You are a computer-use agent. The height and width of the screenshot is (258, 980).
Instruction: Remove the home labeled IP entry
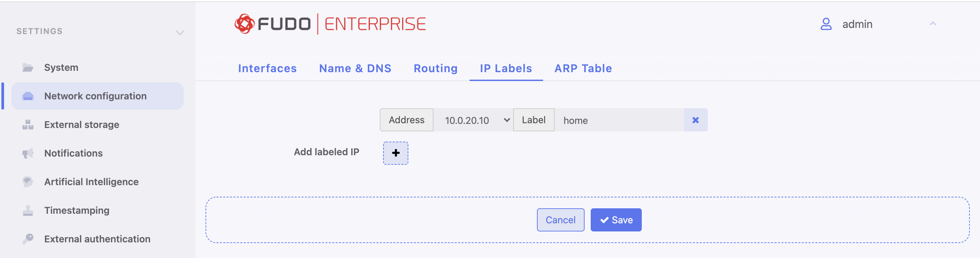click(696, 120)
